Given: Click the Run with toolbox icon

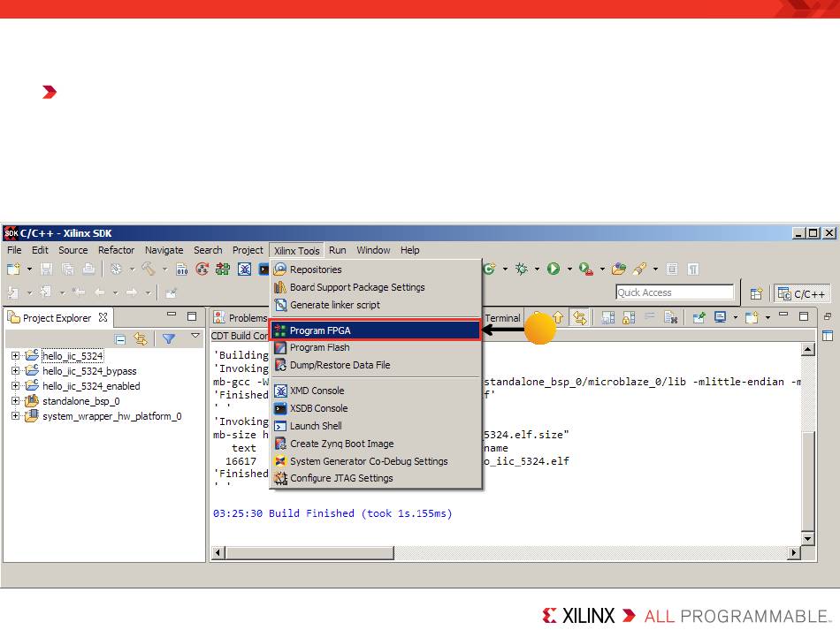Looking at the screenshot, I should click(586, 269).
